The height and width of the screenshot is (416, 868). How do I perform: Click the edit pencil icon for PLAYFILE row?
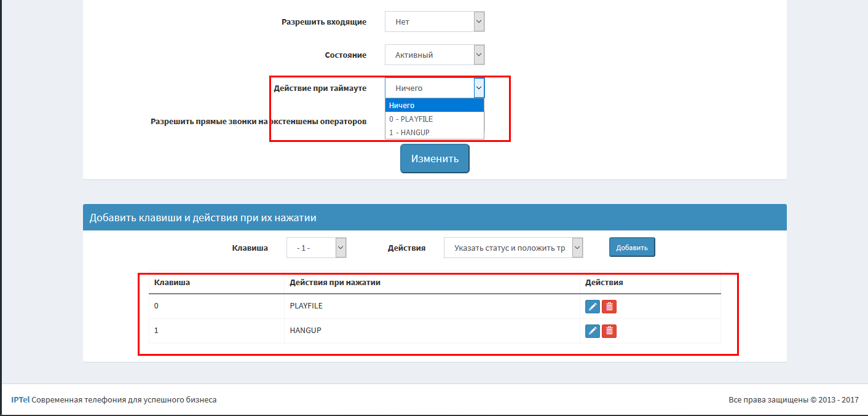coord(592,307)
